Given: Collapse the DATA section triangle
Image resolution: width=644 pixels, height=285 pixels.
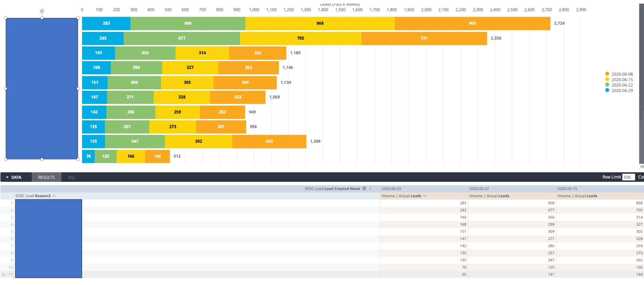Looking at the screenshot, I should (x=7, y=178).
